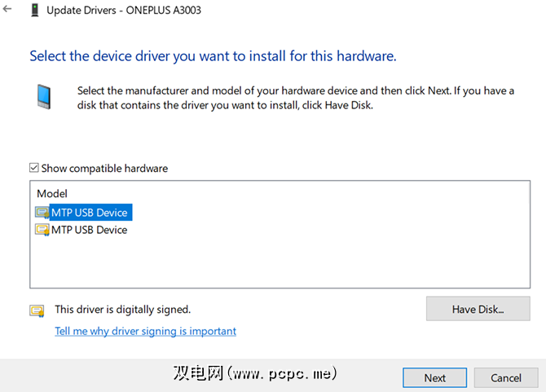546x392 pixels.
Task: Click the Model column header
Action: (52, 194)
